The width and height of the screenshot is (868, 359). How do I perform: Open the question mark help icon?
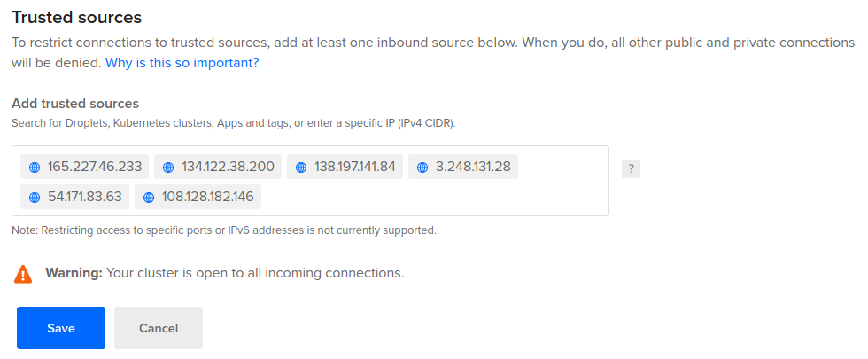(x=631, y=169)
